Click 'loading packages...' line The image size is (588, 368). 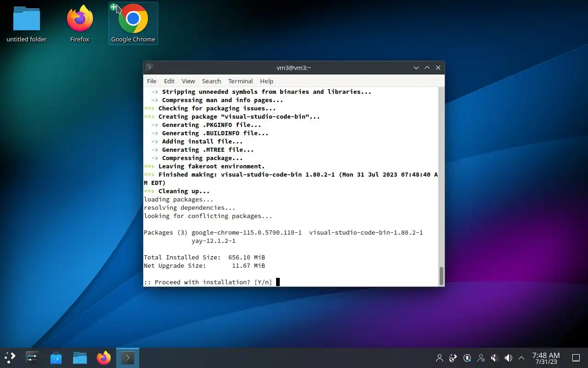(179, 199)
